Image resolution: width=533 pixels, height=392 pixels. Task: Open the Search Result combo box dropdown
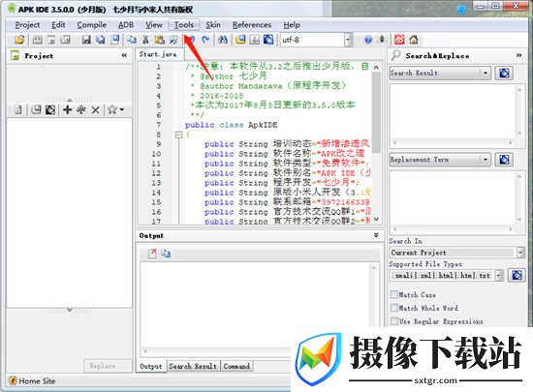click(x=486, y=73)
